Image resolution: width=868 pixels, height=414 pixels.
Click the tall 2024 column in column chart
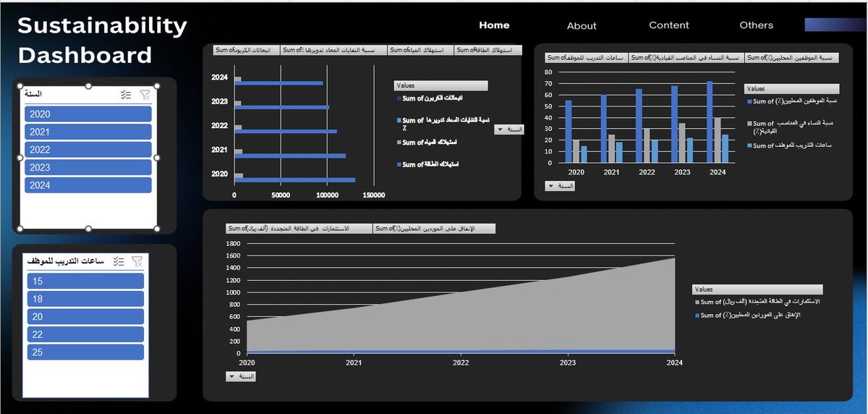(x=710, y=122)
